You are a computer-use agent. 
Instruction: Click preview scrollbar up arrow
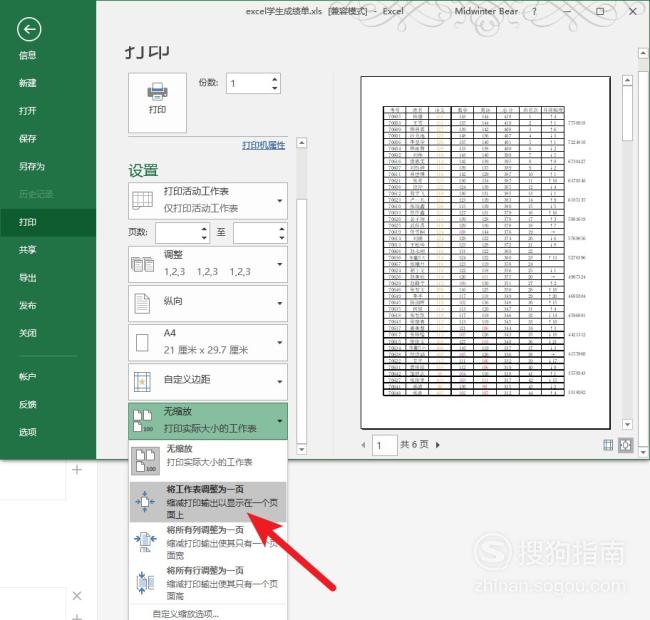point(628,80)
